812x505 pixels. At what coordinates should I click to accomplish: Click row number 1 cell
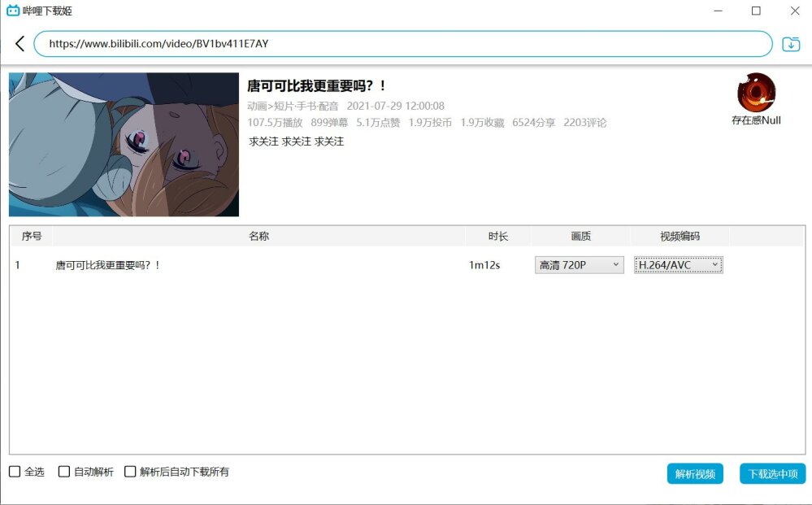click(17, 265)
